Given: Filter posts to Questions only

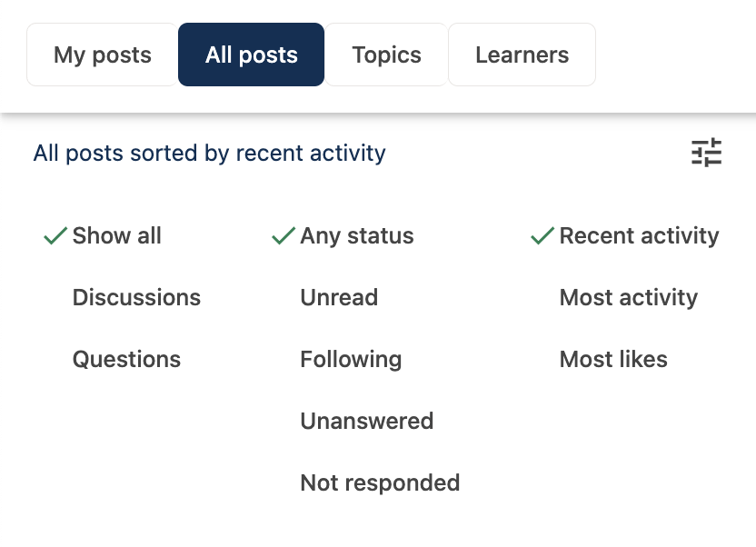Looking at the screenshot, I should 126,360.
